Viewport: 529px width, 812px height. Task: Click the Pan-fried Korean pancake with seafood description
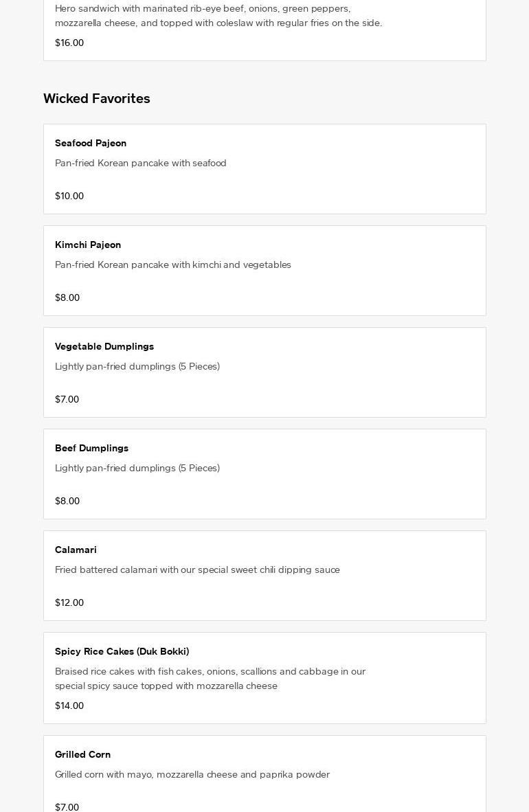[141, 163]
